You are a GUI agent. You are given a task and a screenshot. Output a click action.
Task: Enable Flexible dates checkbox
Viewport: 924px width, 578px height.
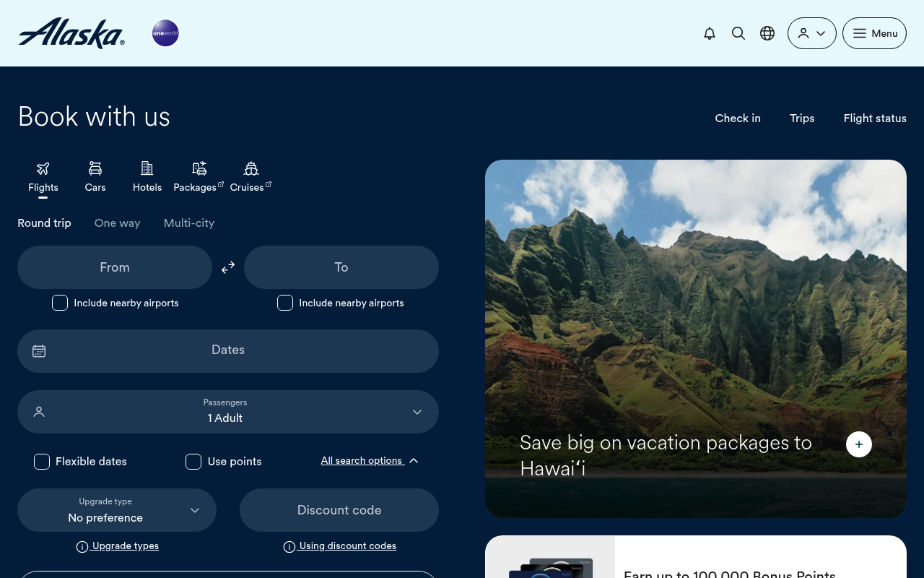42,462
